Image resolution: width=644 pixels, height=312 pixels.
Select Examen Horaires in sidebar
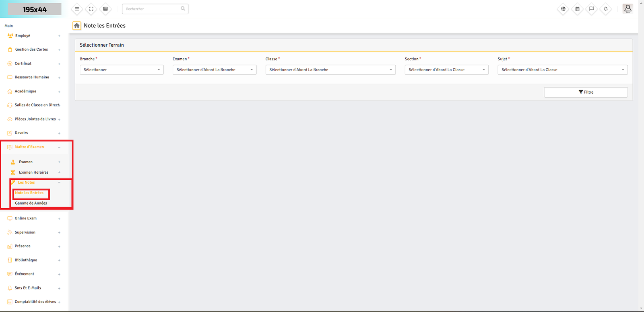(33, 172)
